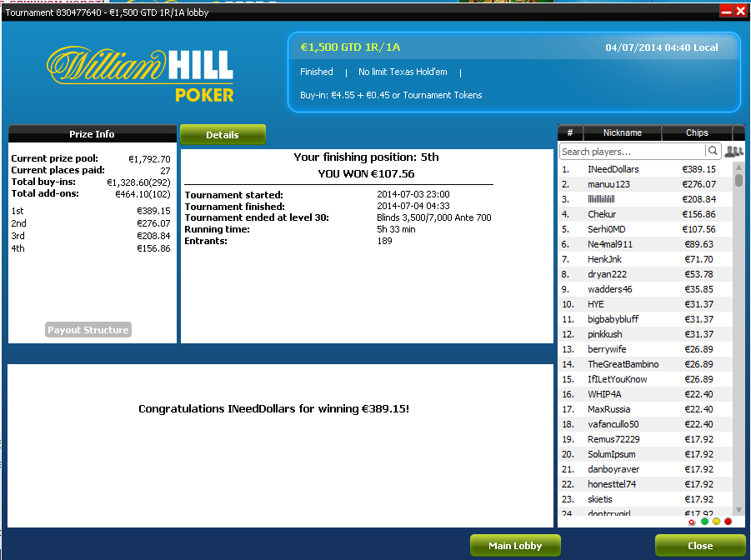
Task: Click the red chip icon beside the dots
Action: click(691, 522)
